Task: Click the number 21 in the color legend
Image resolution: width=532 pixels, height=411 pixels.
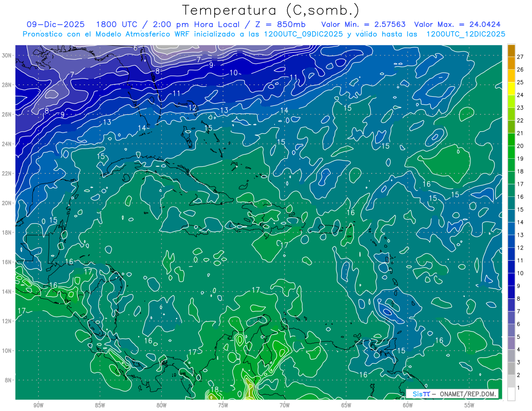Action: click(520, 133)
